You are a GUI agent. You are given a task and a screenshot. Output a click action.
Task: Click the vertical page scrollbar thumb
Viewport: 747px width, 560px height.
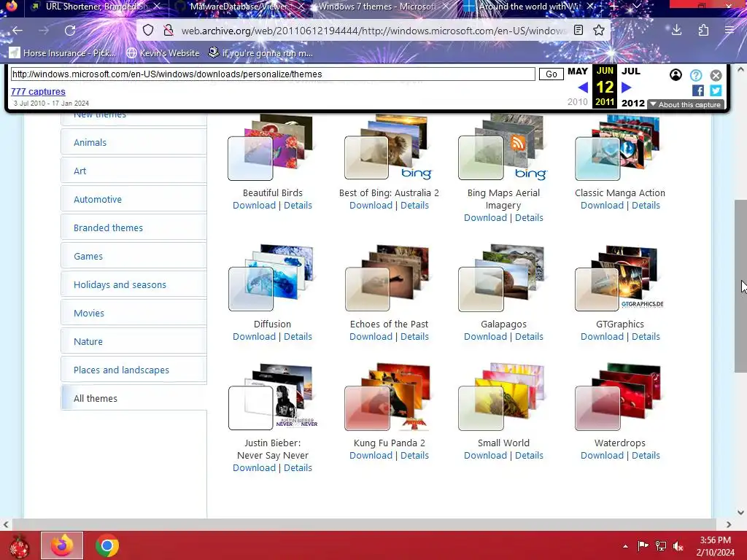(740, 286)
